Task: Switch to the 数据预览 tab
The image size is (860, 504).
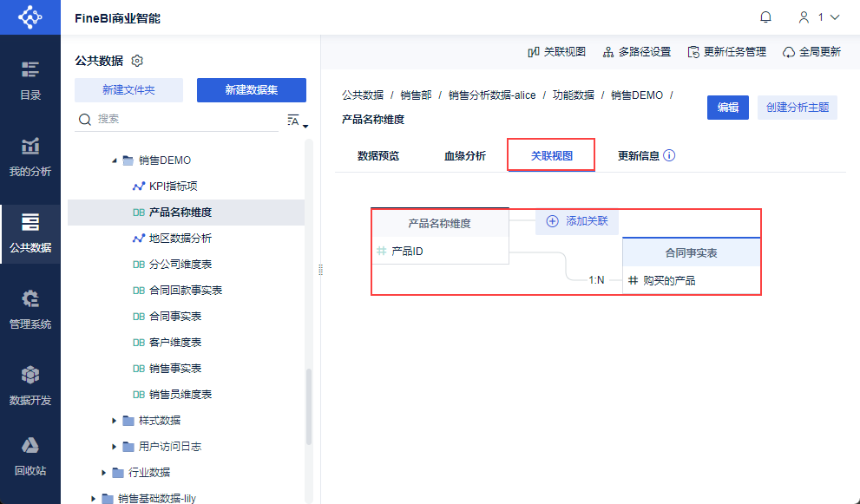Action: tap(378, 156)
